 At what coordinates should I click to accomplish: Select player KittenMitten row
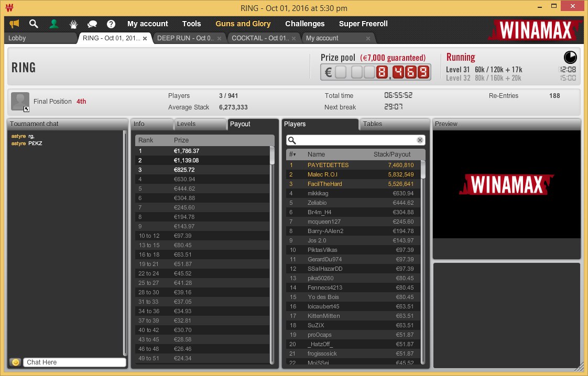(353, 316)
